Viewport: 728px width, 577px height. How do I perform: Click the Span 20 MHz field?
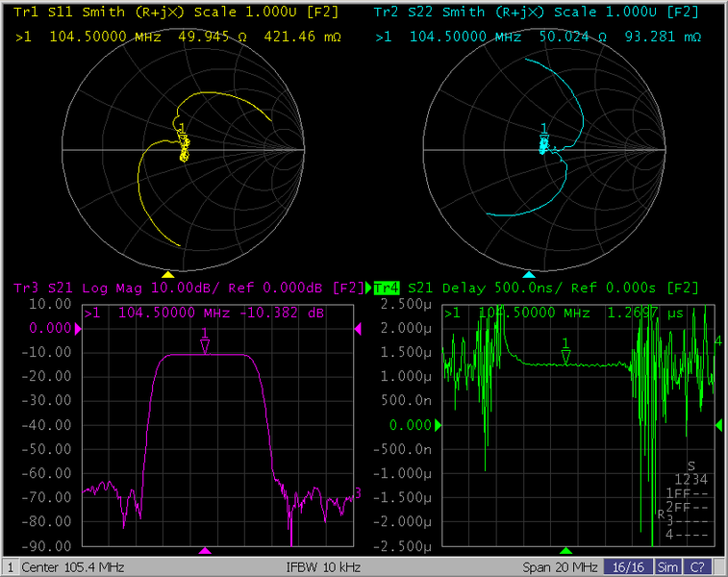[562, 567]
